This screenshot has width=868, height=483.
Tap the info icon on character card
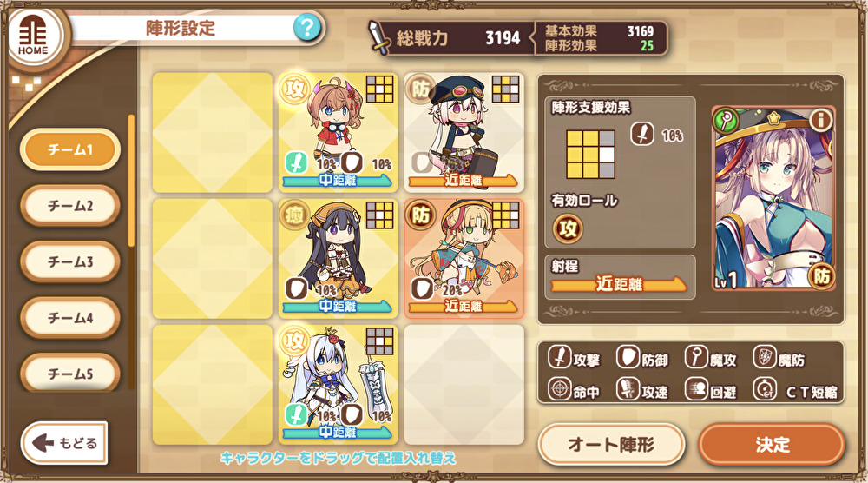820,120
